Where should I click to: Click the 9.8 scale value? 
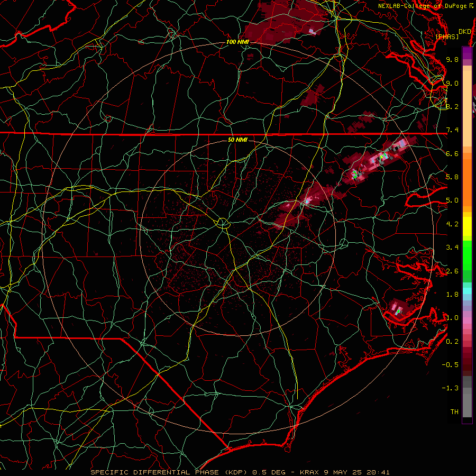(452, 59)
